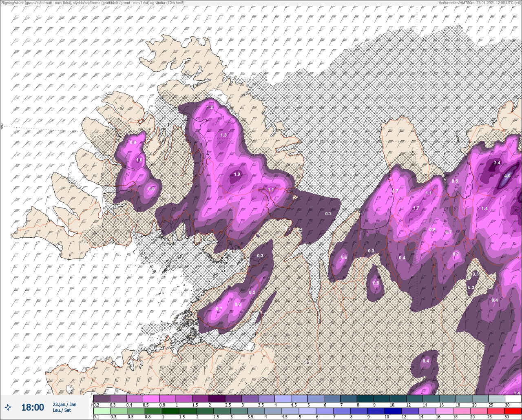Click the 4.0 snowfall peak value
This screenshot has height=420, width=522.
coord(507,176)
